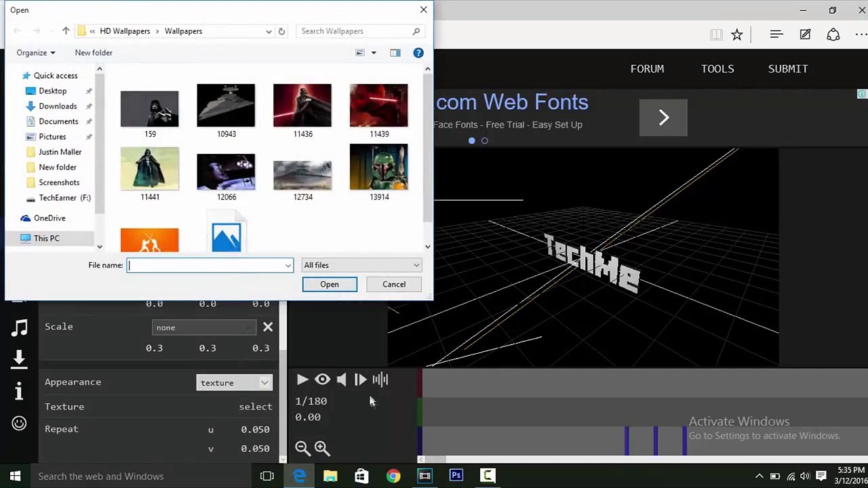Open the info icon in left sidebar
This screenshot has height=488, width=868.
(19, 391)
